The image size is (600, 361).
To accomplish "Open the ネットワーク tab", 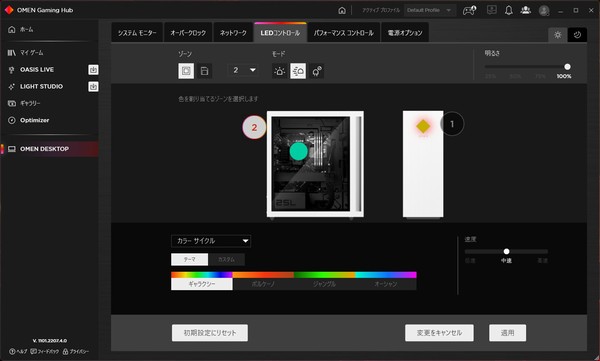I will [233, 33].
